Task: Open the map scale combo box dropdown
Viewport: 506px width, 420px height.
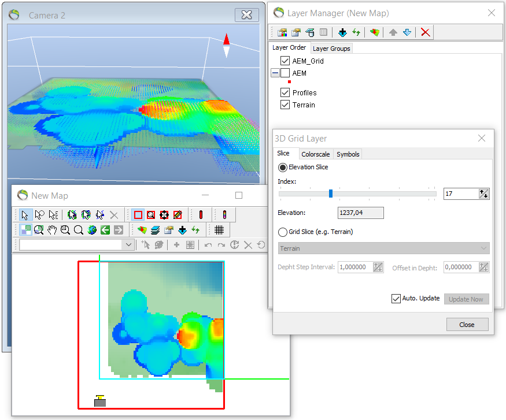Action: pos(128,244)
